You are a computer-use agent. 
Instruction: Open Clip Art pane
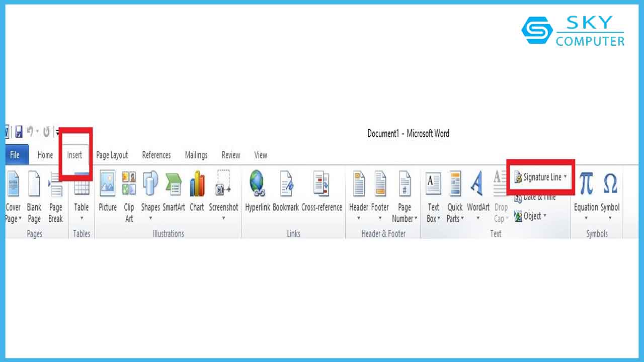tap(129, 197)
